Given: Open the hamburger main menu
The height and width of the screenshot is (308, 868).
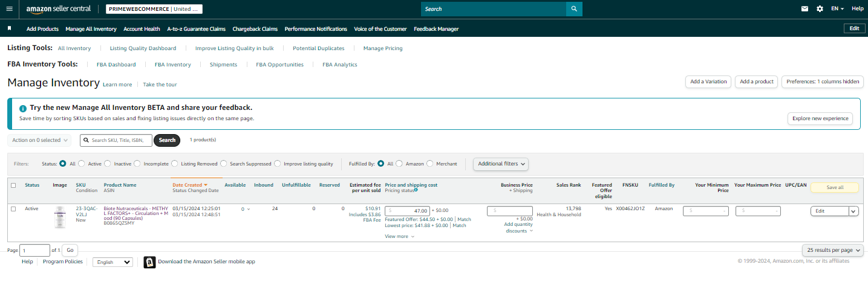Looking at the screenshot, I should tap(9, 9).
